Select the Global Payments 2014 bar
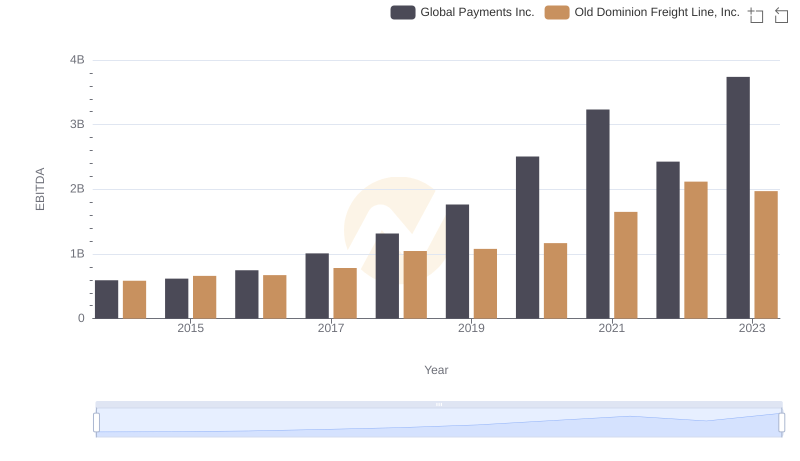This screenshot has height=461, width=800. pyautogui.click(x=107, y=299)
